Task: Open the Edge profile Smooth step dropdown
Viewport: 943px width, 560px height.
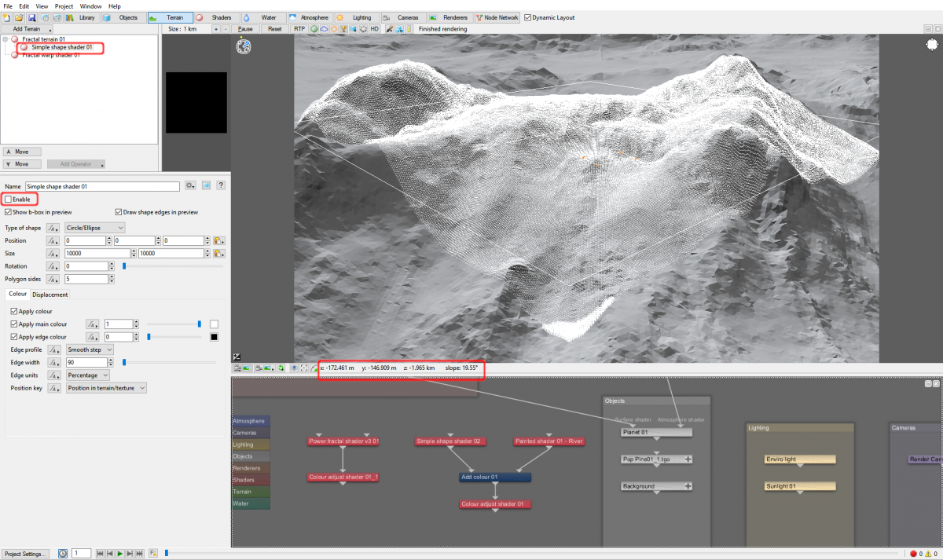Action: tap(90, 349)
